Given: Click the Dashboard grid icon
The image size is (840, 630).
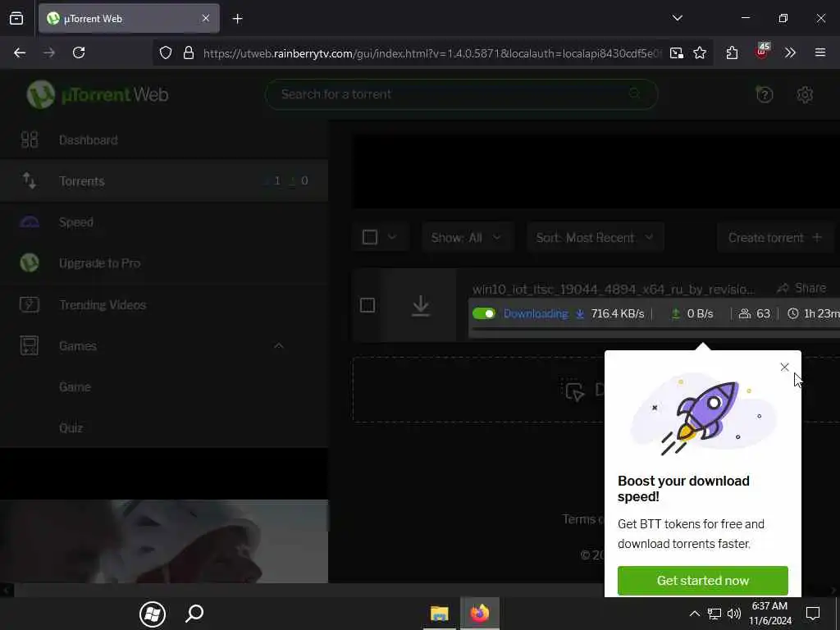Looking at the screenshot, I should 30,139.
